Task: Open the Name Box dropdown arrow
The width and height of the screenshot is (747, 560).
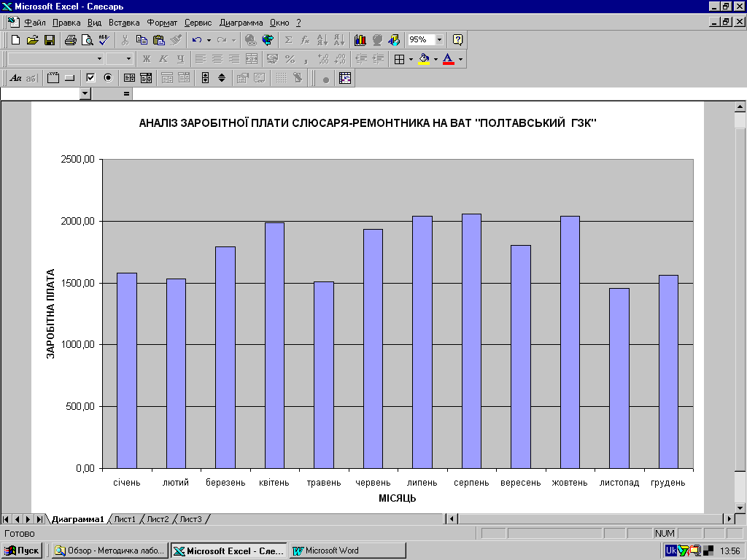Action: click(x=85, y=93)
